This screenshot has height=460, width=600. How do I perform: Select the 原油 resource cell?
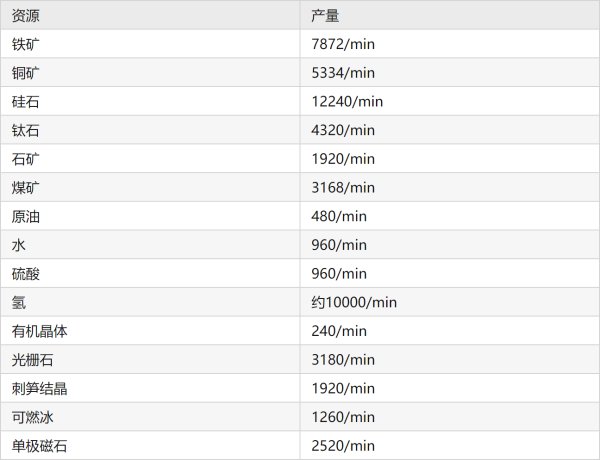[26, 216]
